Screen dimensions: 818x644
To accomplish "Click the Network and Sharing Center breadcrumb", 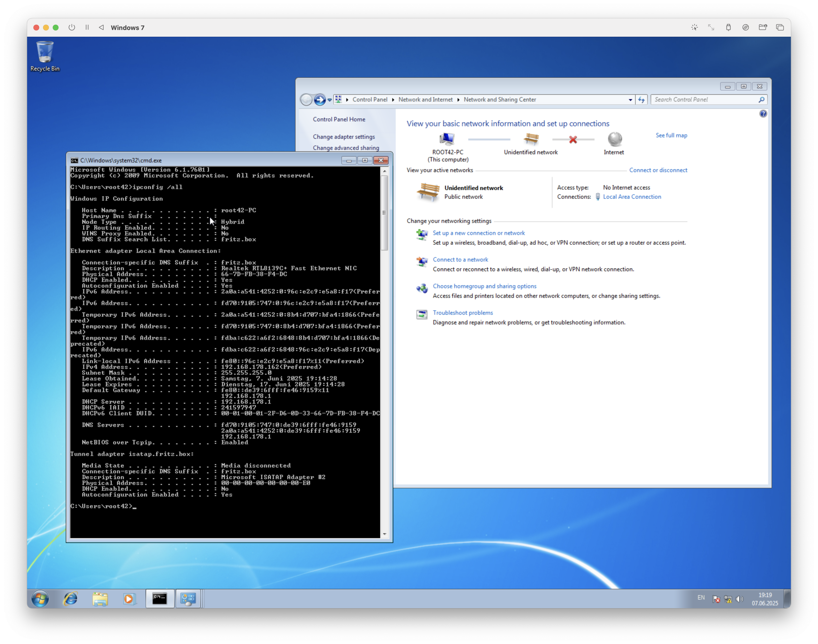I will click(500, 100).
